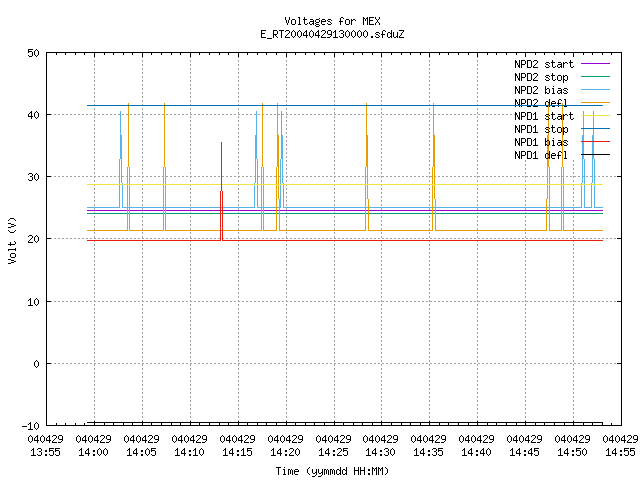Click the orange NPD2 defl spike near 14:07
Image resolution: width=640 pixels, height=480 pixels.
click(x=164, y=167)
